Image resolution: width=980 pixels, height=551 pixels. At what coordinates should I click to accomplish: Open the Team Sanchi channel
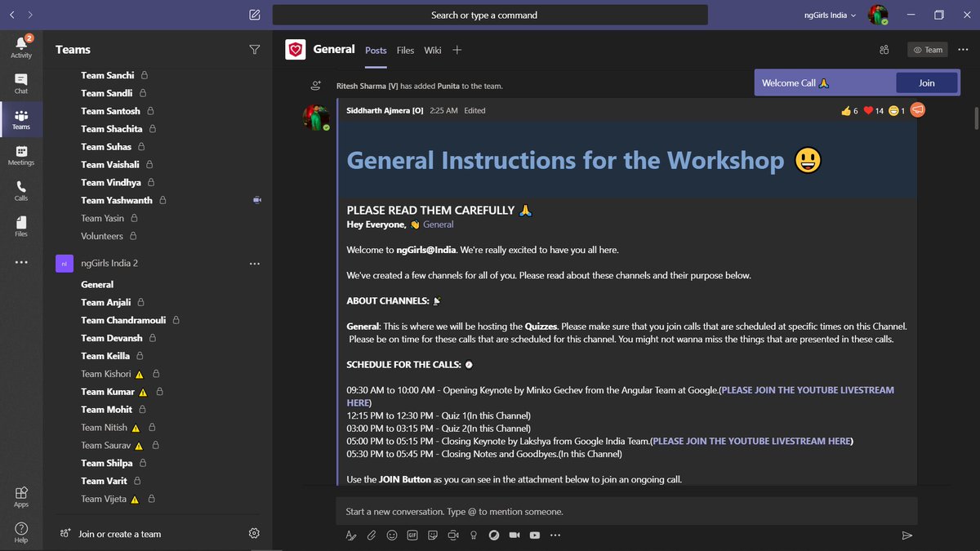tap(107, 75)
